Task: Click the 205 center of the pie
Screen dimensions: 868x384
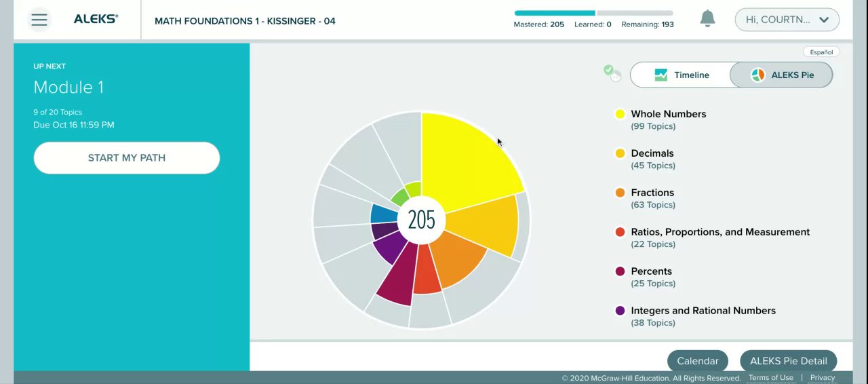Action: click(421, 220)
